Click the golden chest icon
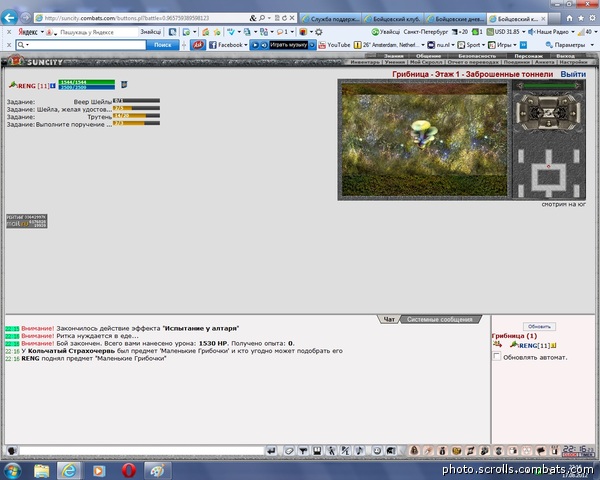The height and width of the screenshot is (480, 600). (x=457, y=451)
